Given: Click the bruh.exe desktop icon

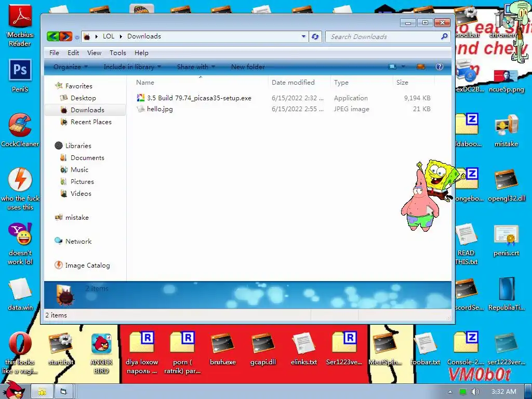Looking at the screenshot, I should point(222,349).
